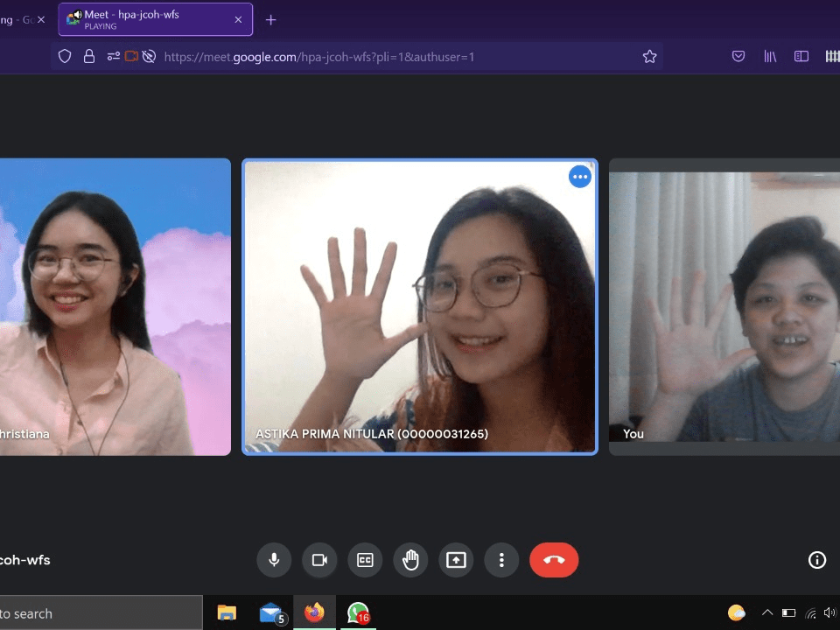The image size is (840, 630).
Task: Mute the microphone in the call
Action: click(274, 560)
